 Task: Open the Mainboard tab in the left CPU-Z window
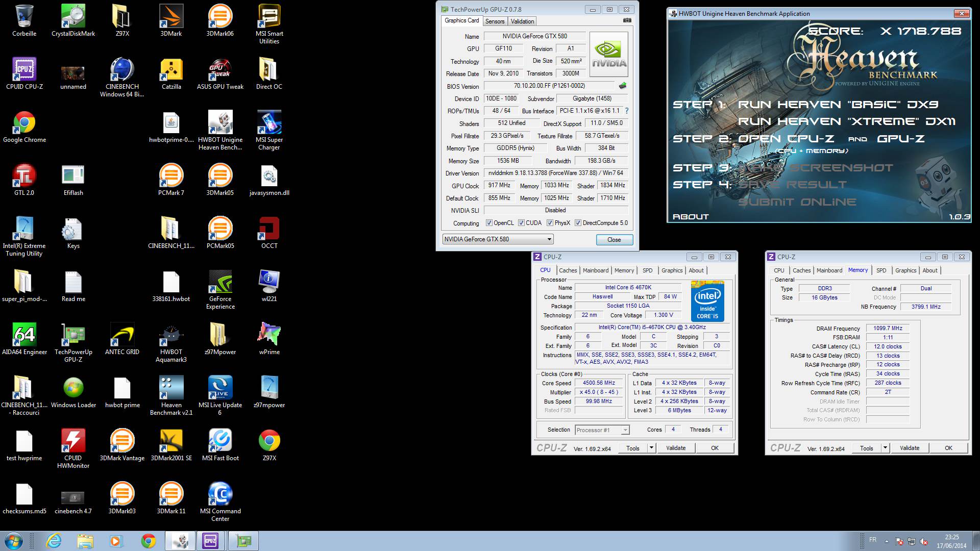point(596,270)
